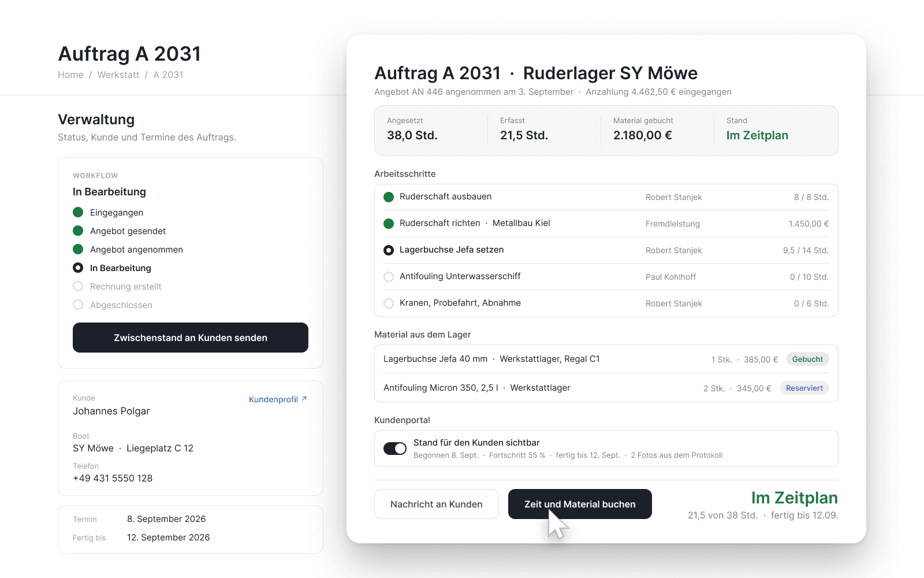Click the Material gebucht 2.180,00 € figure
Image resolution: width=924 pixels, height=578 pixels.
pyautogui.click(x=643, y=135)
